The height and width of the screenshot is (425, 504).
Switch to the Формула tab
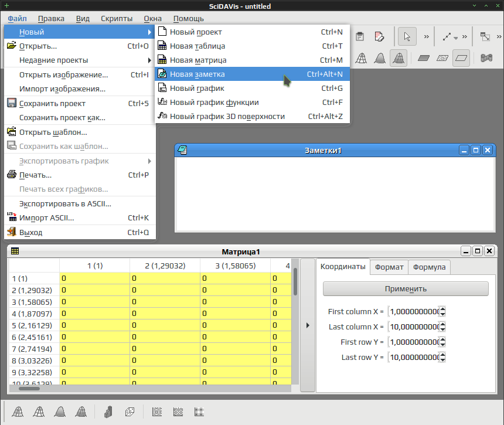point(429,267)
